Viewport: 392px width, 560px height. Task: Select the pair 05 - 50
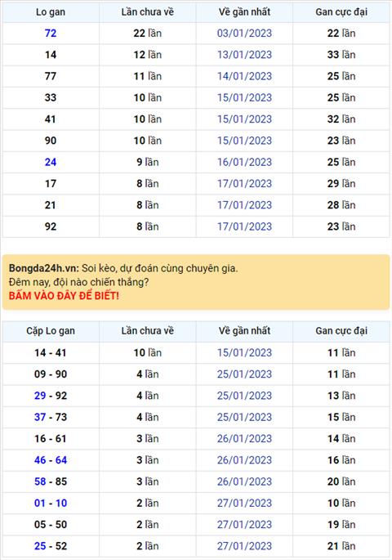click(x=51, y=524)
